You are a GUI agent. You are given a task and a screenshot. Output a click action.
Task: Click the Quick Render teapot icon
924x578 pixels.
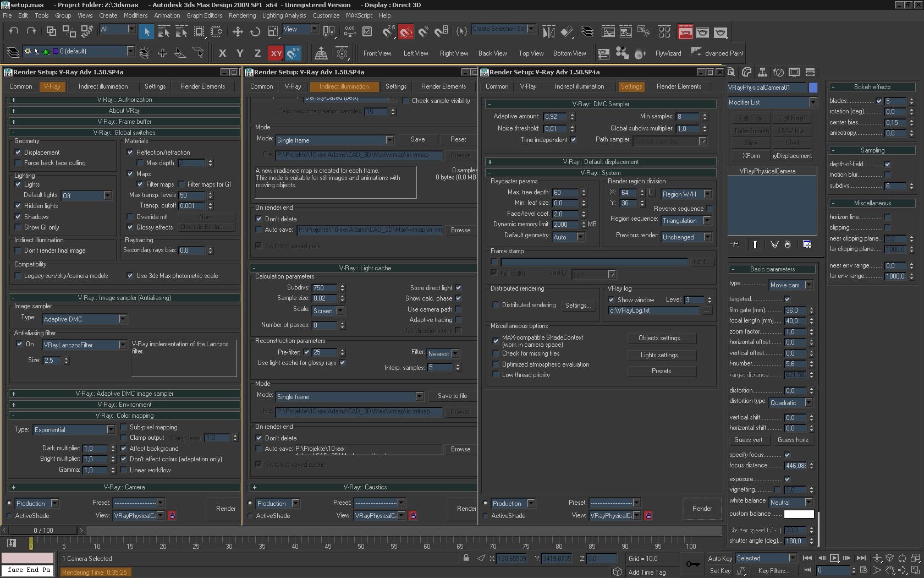click(720, 31)
